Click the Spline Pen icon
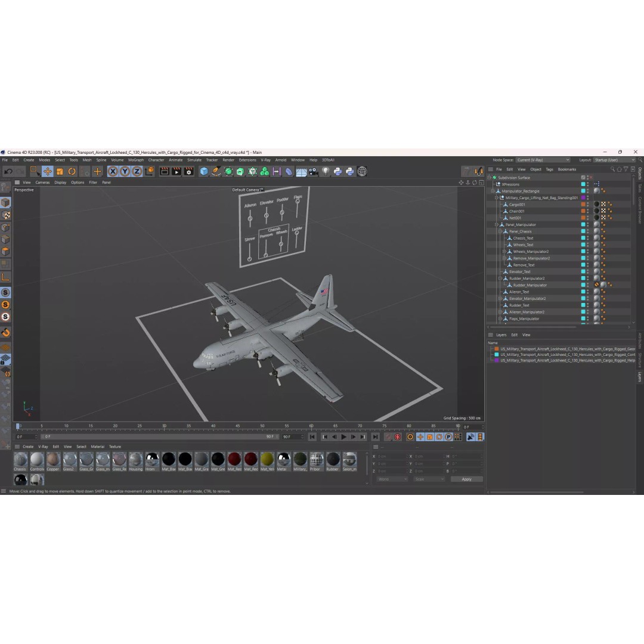This screenshot has width=644, height=644. (x=216, y=171)
